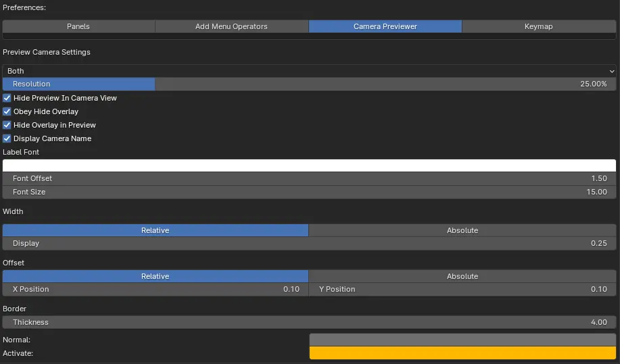The height and width of the screenshot is (364, 620).
Task: Toggle the Display Camera Name checkbox
Action: click(x=7, y=138)
